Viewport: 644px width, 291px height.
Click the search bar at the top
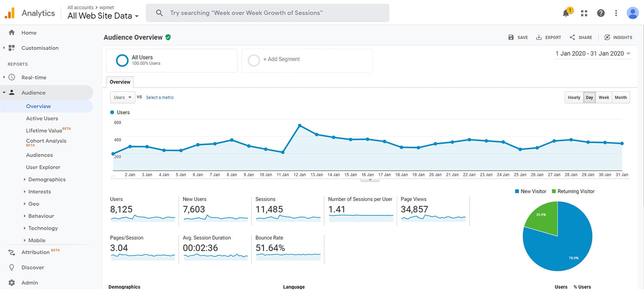pyautogui.click(x=267, y=13)
